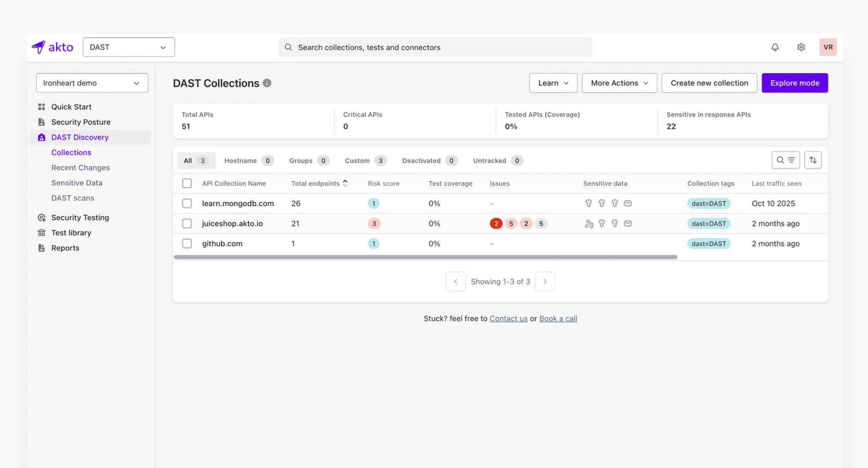Open DAST scans in the sidebar

(73, 198)
